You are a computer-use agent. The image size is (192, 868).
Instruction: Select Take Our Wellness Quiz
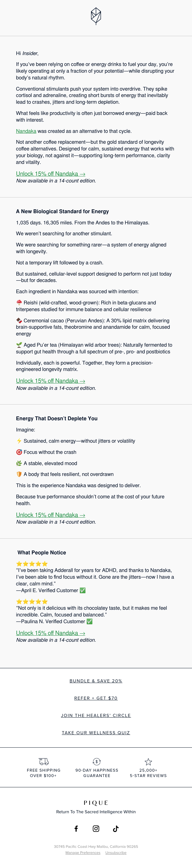96,733
